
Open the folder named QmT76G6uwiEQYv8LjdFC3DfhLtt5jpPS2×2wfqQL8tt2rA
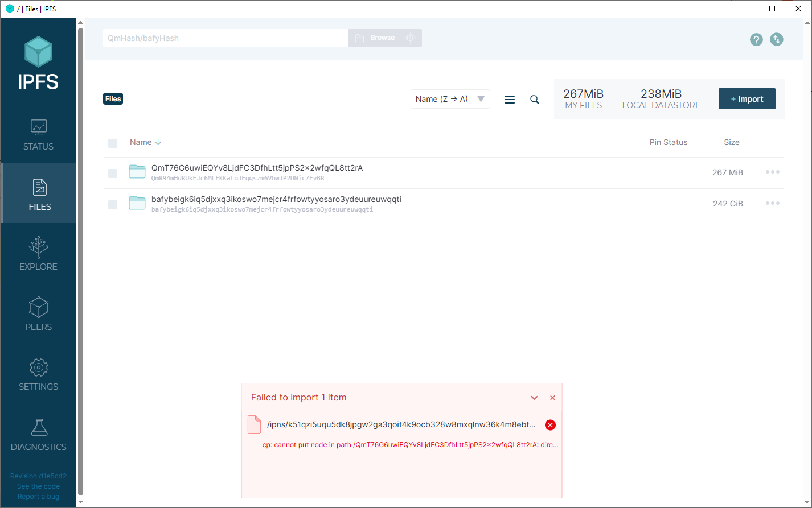click(257, 168)
